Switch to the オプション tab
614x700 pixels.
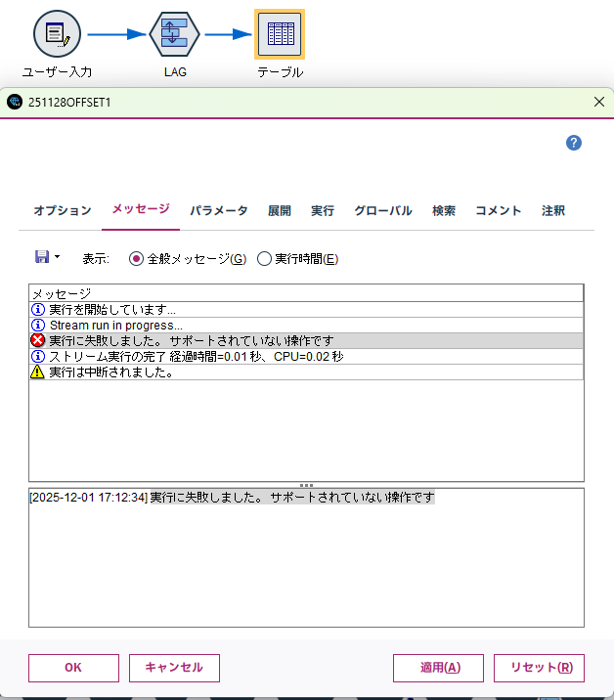pyautogui.click(x=63, y=210)
